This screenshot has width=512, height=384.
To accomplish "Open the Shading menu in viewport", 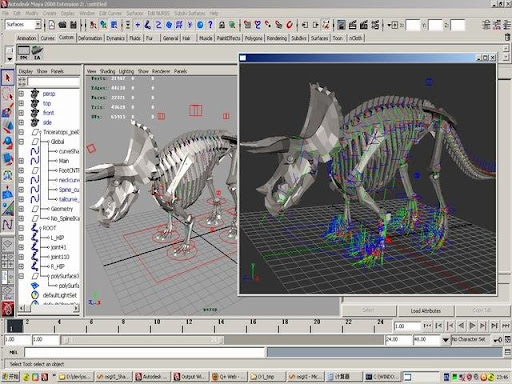I will [107, 71].
